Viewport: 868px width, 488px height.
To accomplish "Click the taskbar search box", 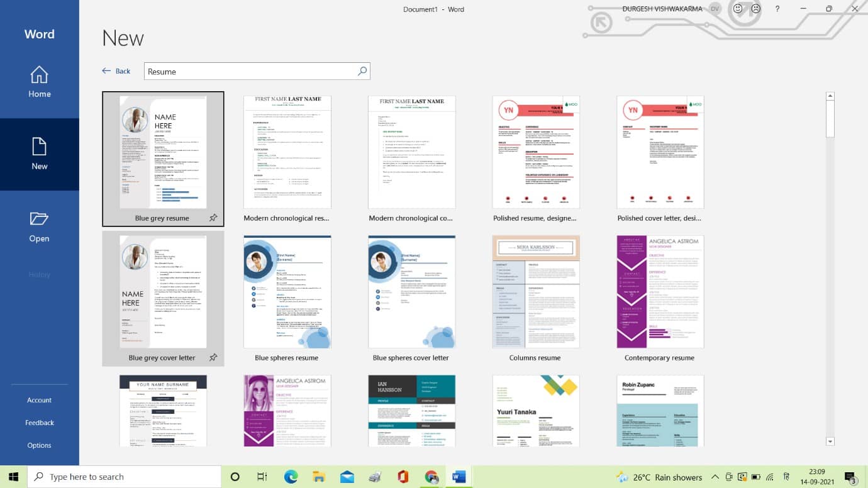I will [125, 477].
